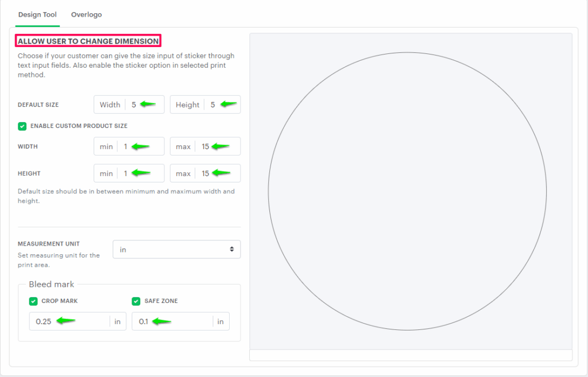Open the Measurement Unit dropdown
Screen dimensions: 588x377
(x=176, y=249)
